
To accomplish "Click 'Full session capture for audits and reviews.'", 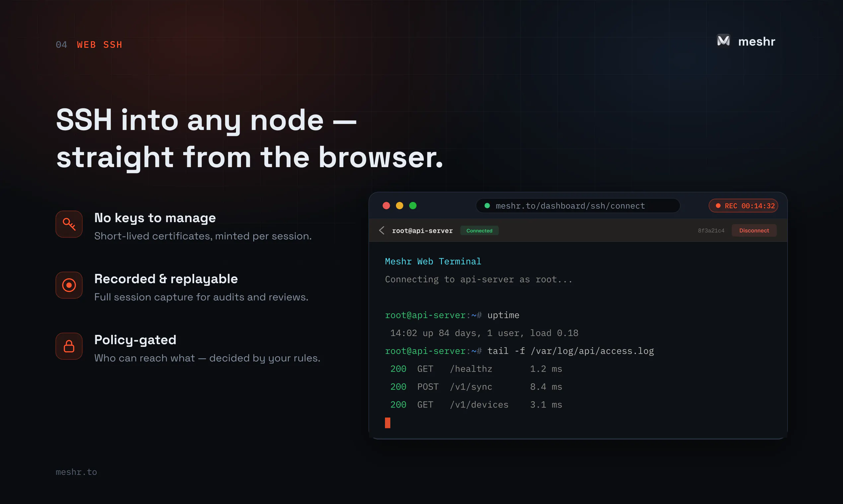I will click(201, 297).
